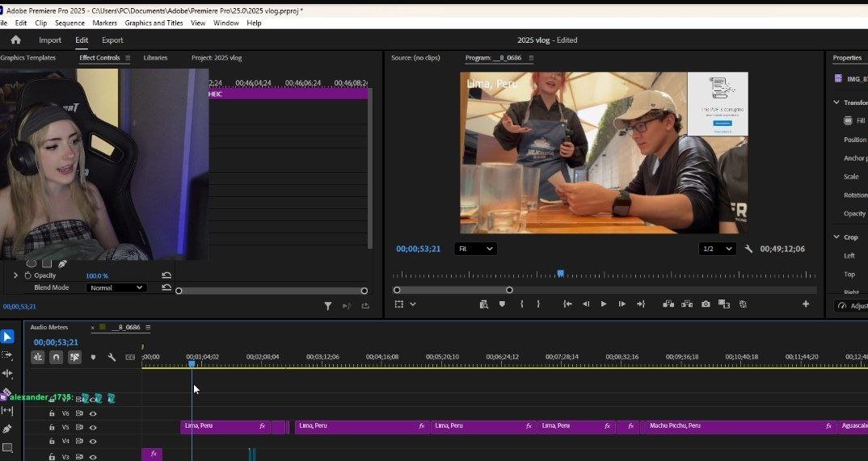This screenshot has width=868, height=461.
Task: Select the Pen tool in timeline toolbar
Action: [x=7, y=429]
